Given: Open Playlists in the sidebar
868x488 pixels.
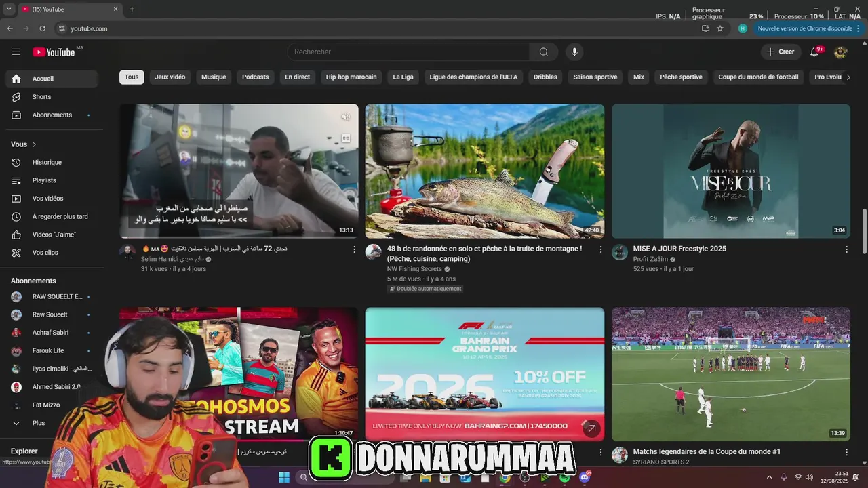Looking at the screenshot, I should coord(52,180).
